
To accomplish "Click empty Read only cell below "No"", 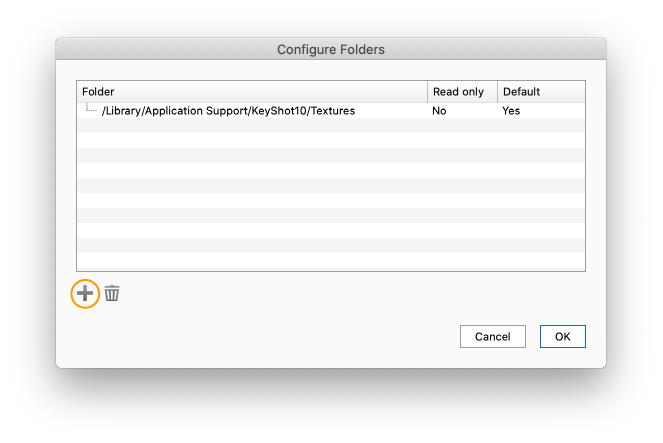I will 460,126.
